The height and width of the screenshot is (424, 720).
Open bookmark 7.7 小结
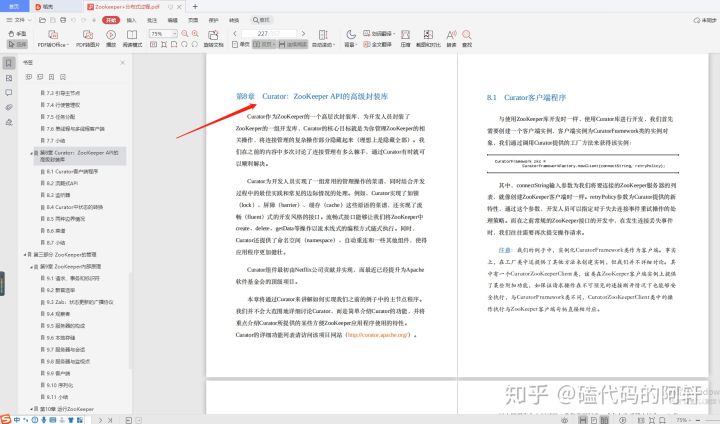[56, 141]
